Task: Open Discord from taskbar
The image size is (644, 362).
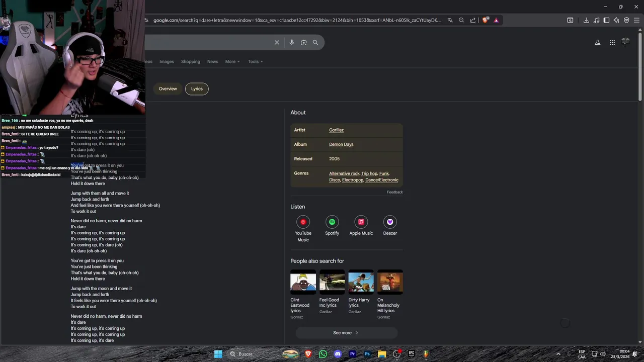Action: (338, 354)
